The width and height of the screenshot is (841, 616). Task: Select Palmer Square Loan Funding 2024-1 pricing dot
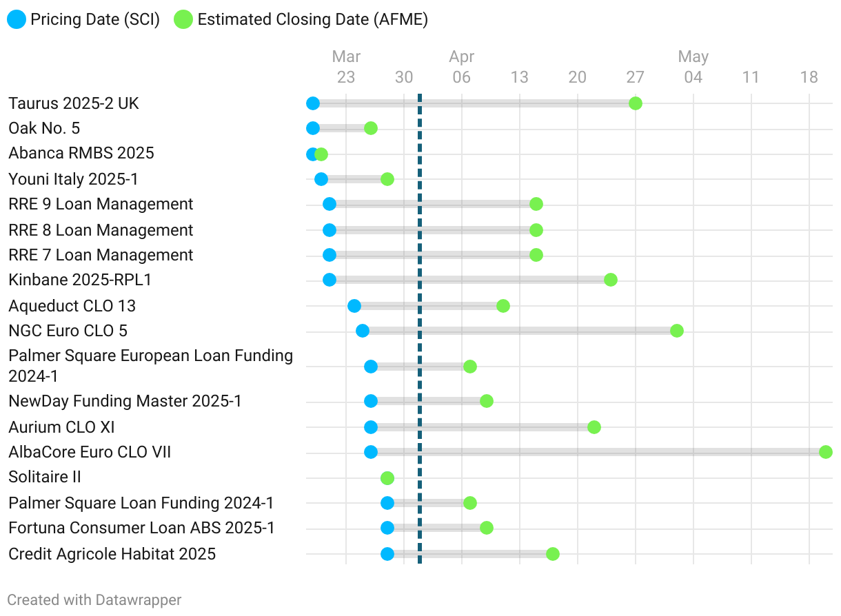coord(387,503)
